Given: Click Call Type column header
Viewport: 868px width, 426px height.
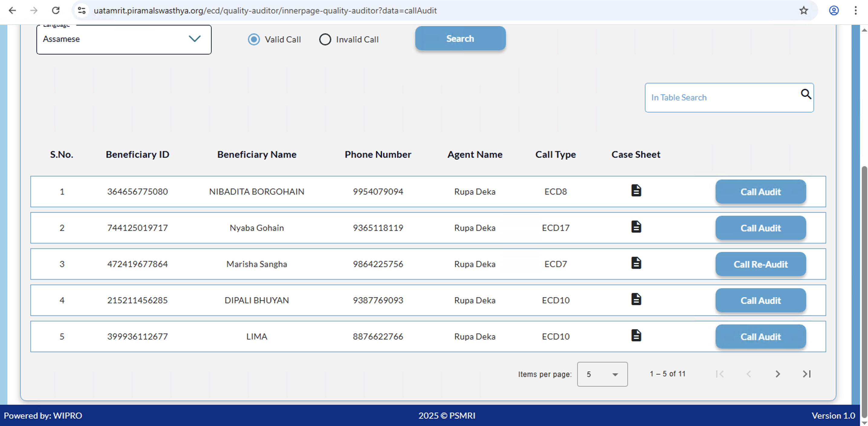Looking at the screenshot, I should point(555,155).
